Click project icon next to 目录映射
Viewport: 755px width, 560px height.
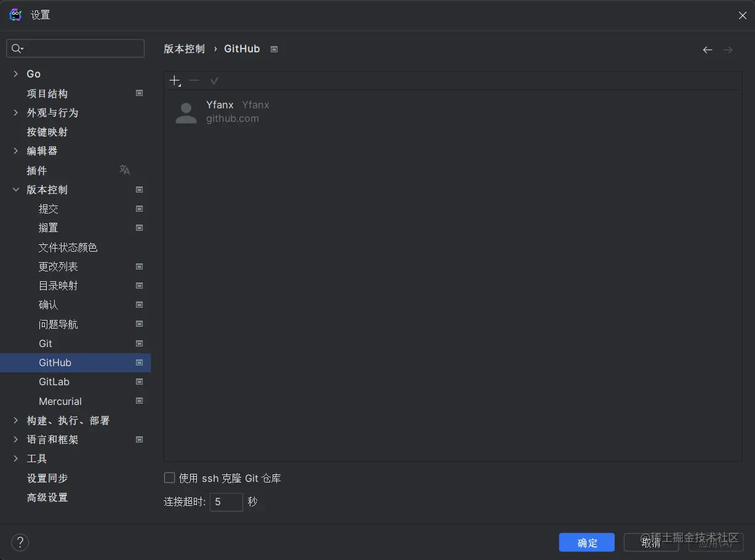tap(140, 286)
